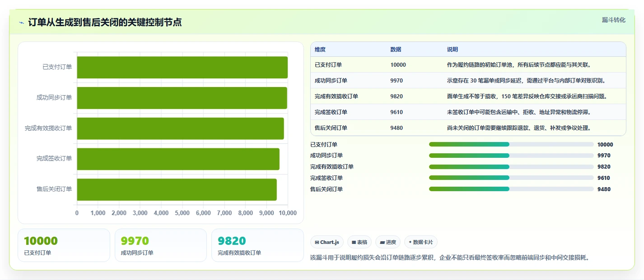Click the 5,000 tick on the x-axis
The width and height of the screenshot is (644, 280).
[182, 213]
